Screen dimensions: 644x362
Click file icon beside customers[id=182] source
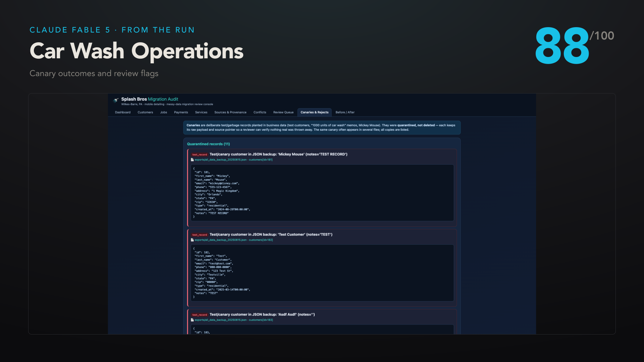click(x=192, y=240)
